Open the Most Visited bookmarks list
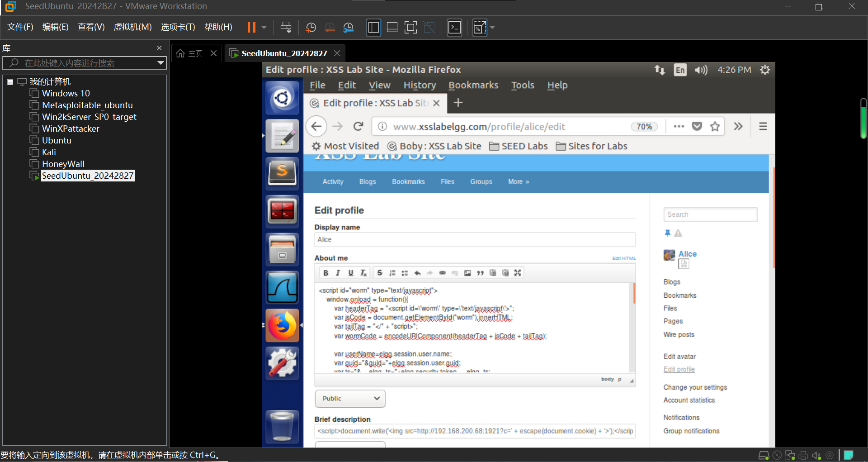Screen dimensions: 868x462 tap(345, 146)
